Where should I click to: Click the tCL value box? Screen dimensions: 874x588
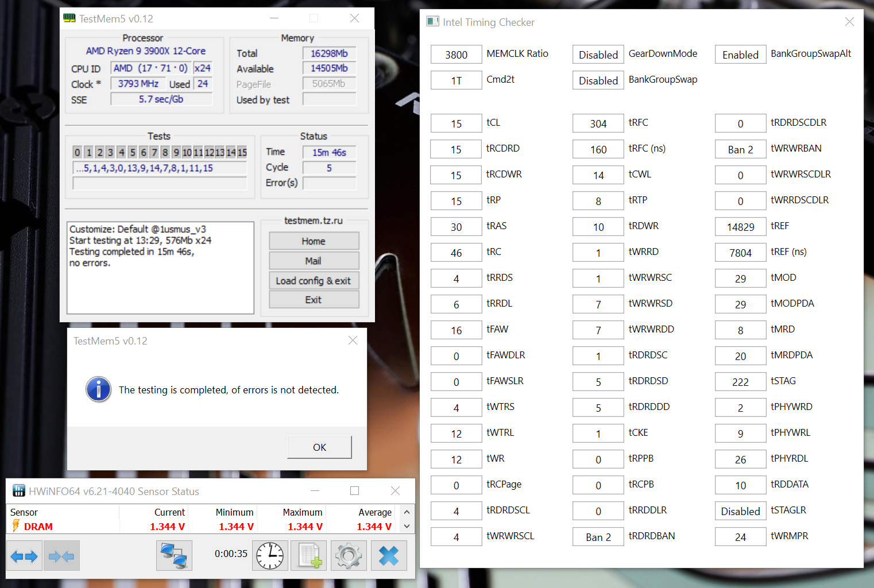(456, 123)
